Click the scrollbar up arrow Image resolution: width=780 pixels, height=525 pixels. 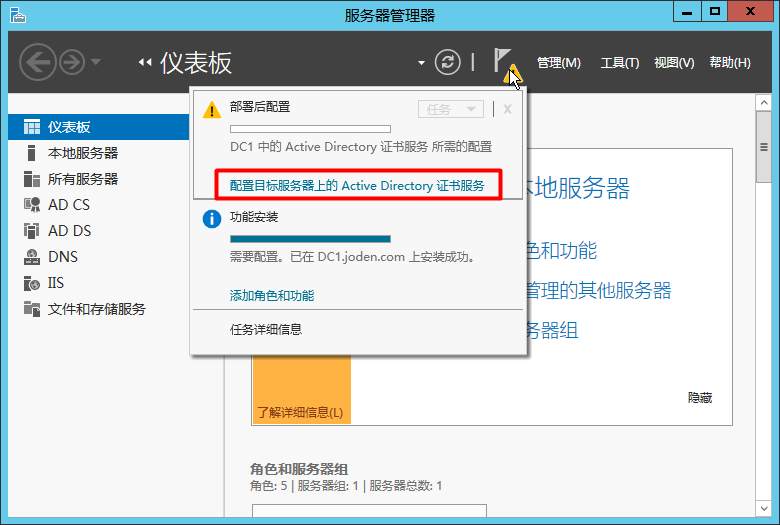click(764, 103)
